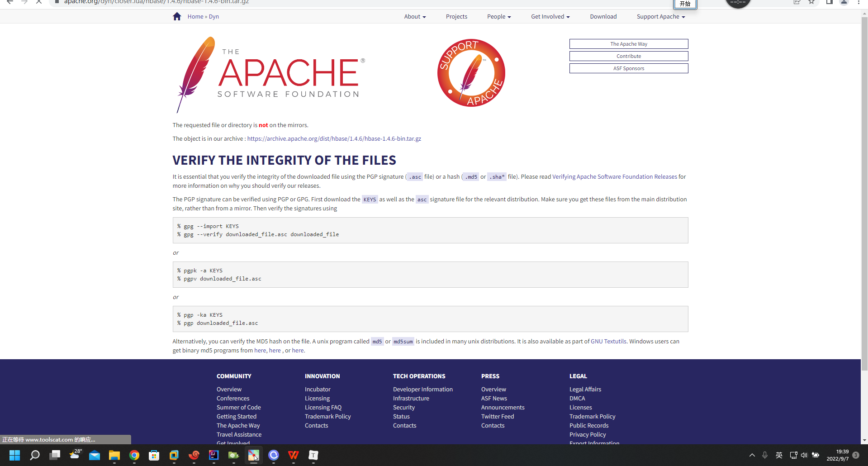868x466 pixels.
Task: Click the browser address bar URL
Action: tap(157, 2)
